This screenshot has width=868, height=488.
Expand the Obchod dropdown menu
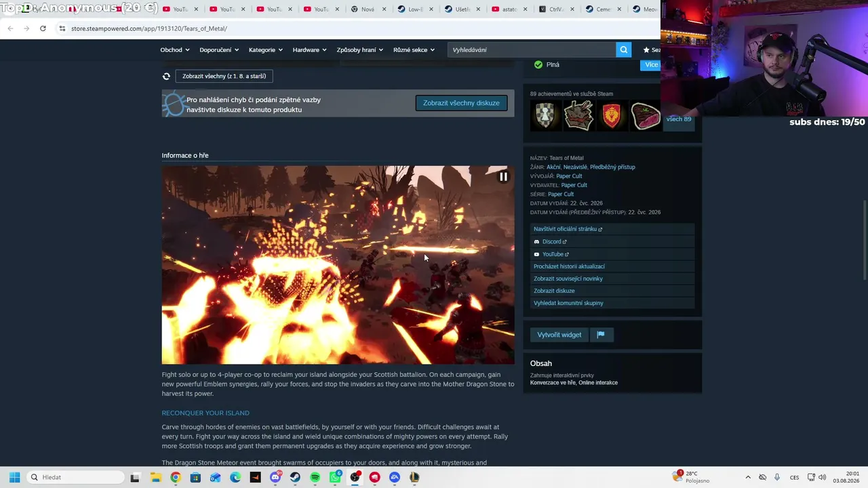175,49
